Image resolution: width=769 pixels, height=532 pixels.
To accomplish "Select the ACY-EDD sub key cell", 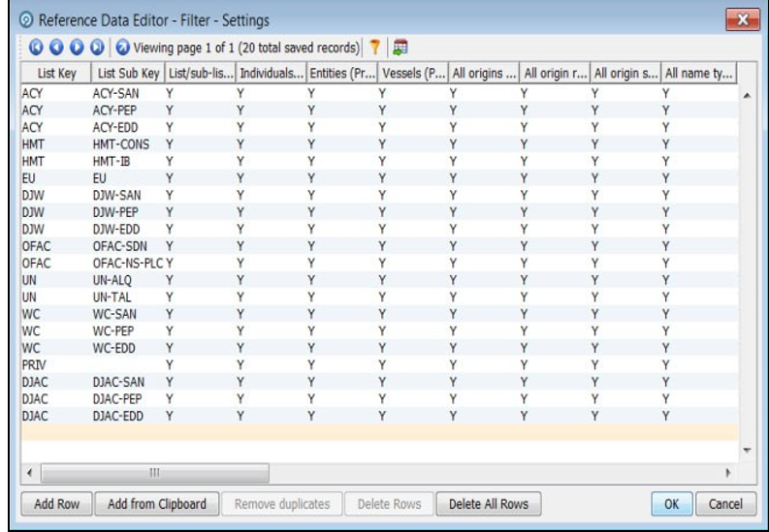I will [x=128, y=127].
